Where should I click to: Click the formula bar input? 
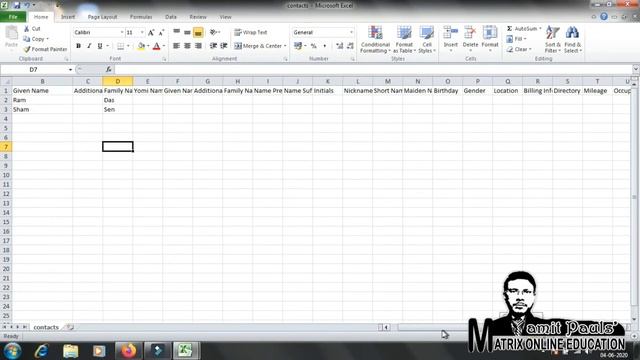(372, 69)
